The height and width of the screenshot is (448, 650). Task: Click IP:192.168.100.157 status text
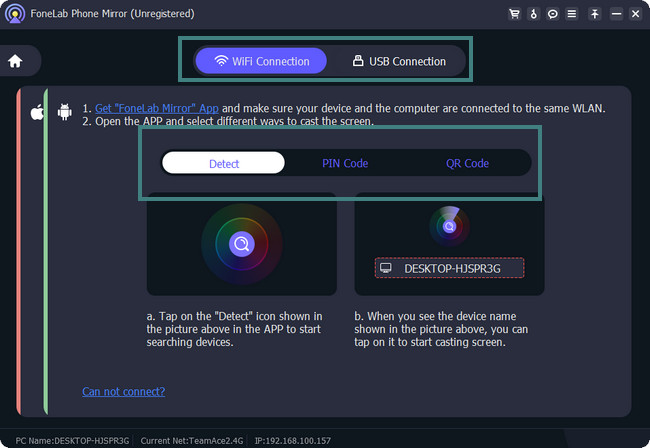[x=293, y=441]
